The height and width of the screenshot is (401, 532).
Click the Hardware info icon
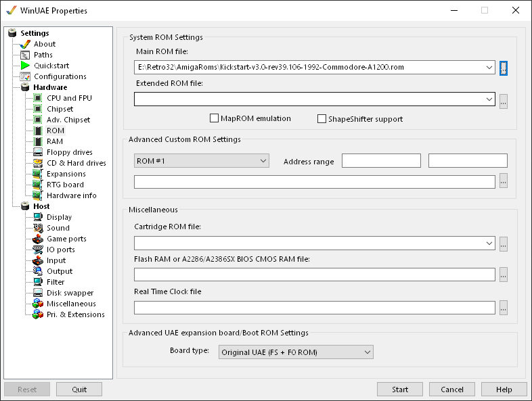(x=38, y=195)
